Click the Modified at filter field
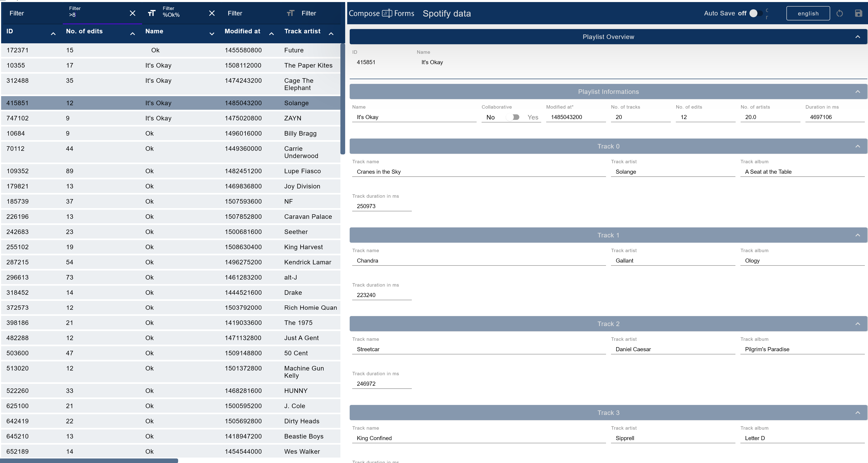Screen dimensions: 868x463 pyautogui.click(x=251, y=13)
